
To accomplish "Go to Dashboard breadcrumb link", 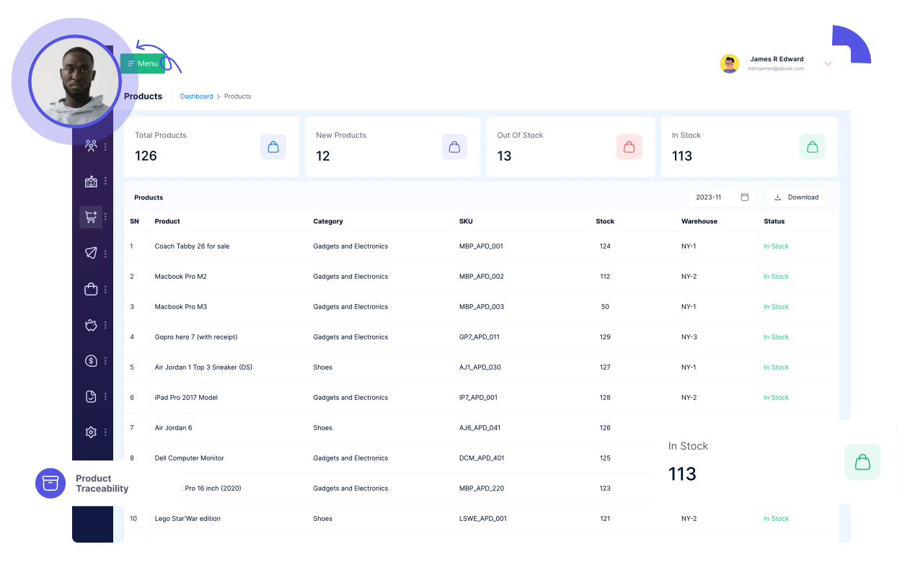I will click(197, 97).
